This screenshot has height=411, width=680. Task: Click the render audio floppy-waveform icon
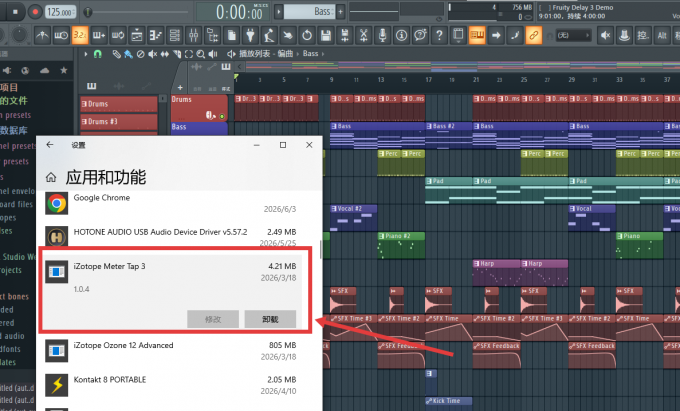click(x=345, y=36)
